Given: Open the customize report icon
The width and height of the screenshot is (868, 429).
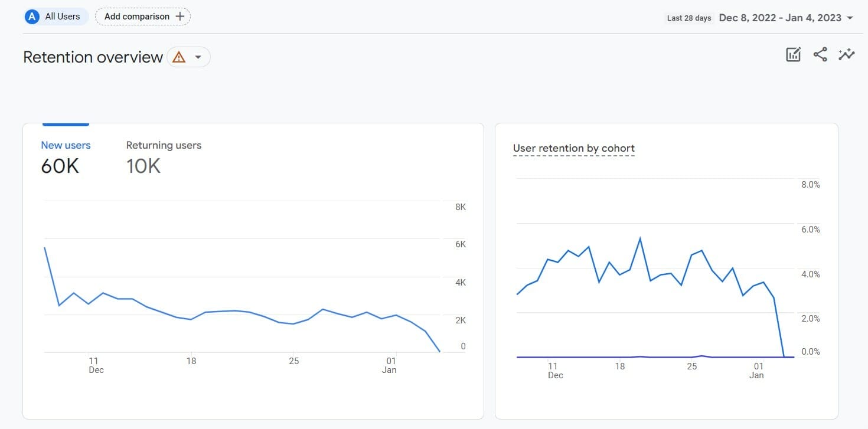Looking at the screenshot, I should (x=792, y=54).
